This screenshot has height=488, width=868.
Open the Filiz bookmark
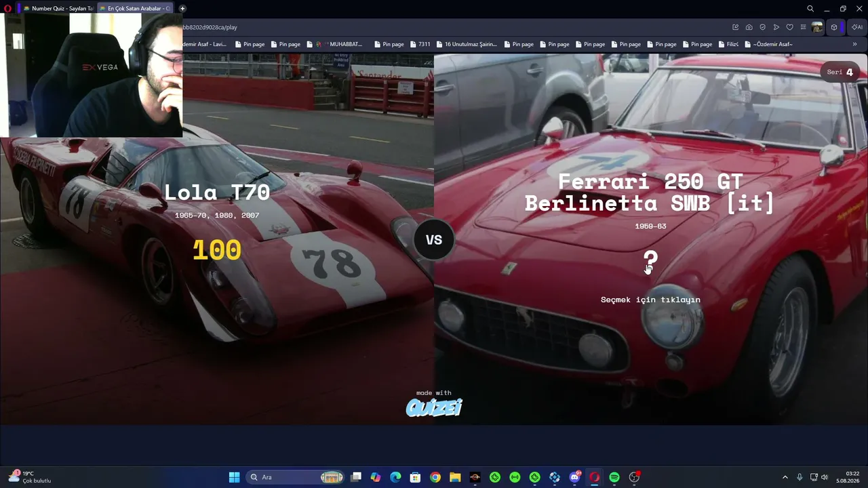[x=728, y=44]
